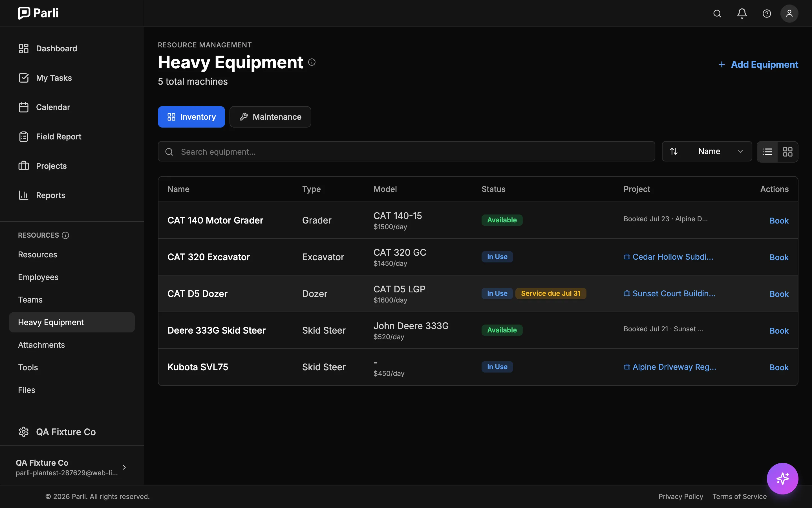Click the My Tasks checkbox icon
Image resolution: width=812 pixels, height=508 pixels.
[23, 78]
